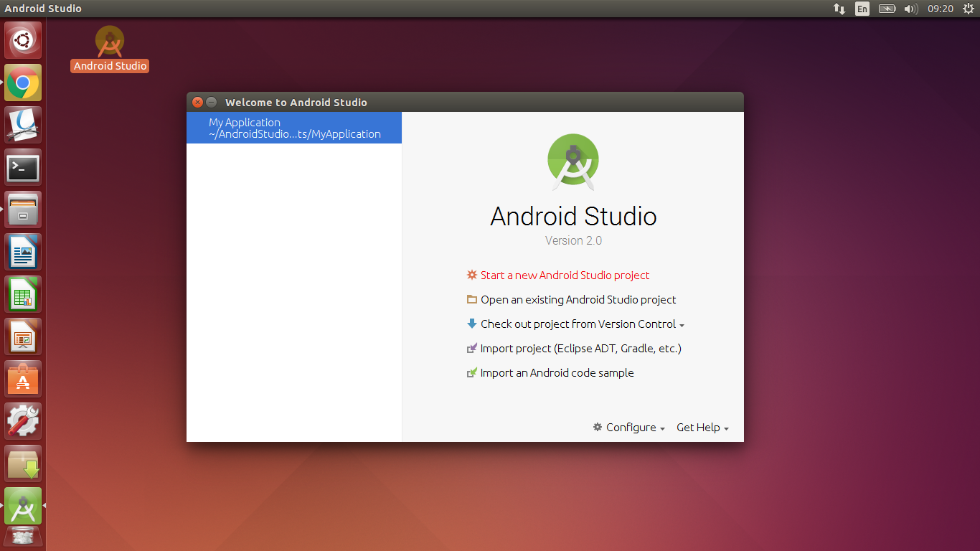Screen dimensions: 980x551
Task: Import project (Eclipse ADT, Gradle, etc.)
Action: [x=581, y=348]
